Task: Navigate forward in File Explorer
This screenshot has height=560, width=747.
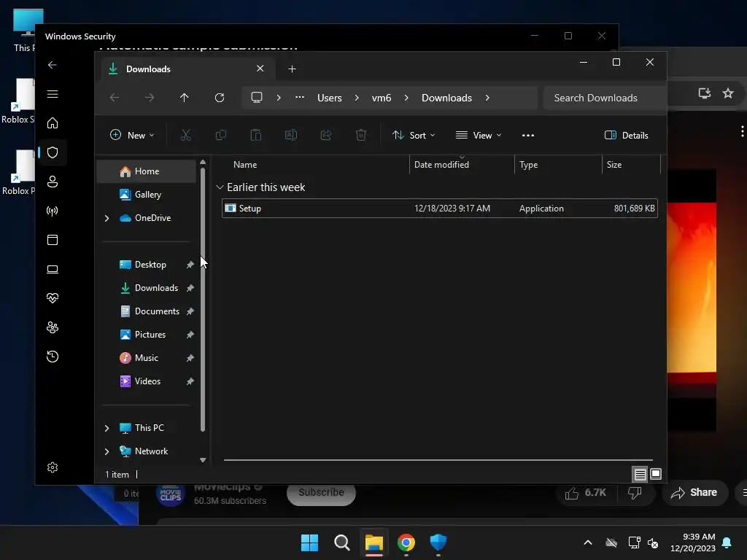Action: coord(149,98)
